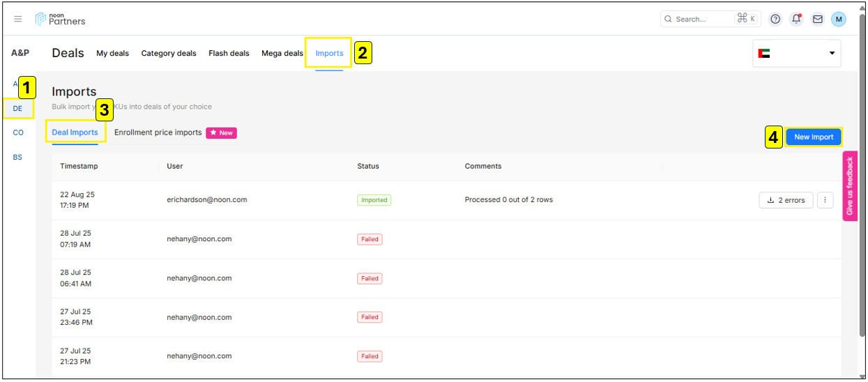Download the 2 errors report

[786, 200]
